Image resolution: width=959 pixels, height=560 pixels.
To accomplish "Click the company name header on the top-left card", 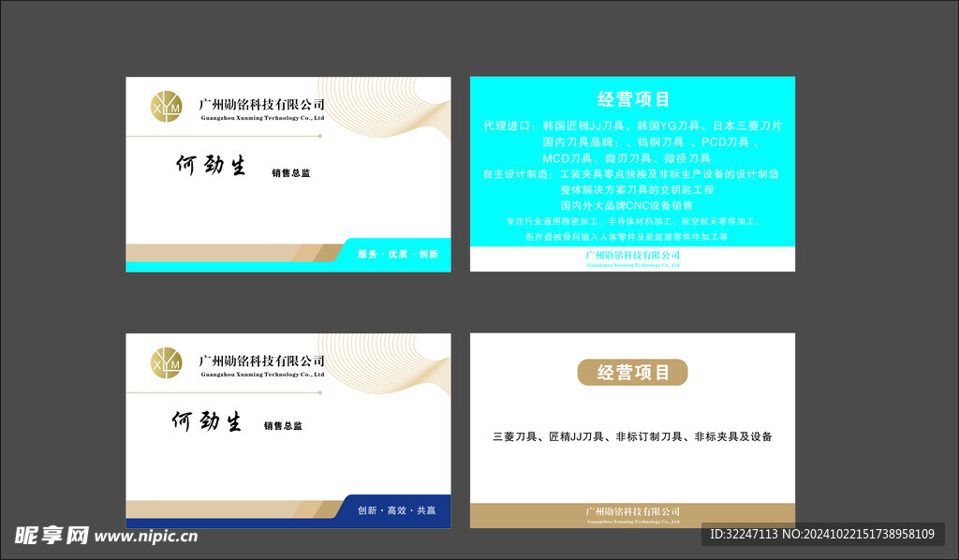I will click(x=261, y=106).
